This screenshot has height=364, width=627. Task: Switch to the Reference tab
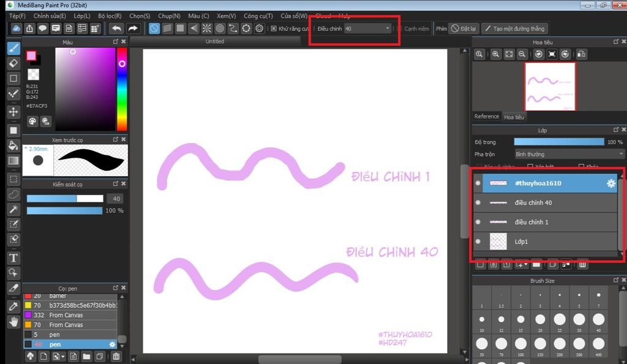tap(487, 116)
